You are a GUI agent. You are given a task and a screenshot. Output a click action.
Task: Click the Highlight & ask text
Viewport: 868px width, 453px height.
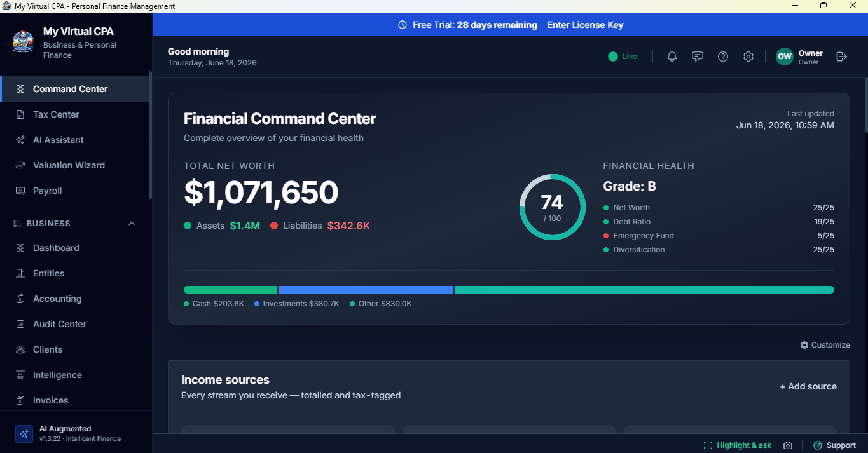pyautogui.click(x=744, y=445)
